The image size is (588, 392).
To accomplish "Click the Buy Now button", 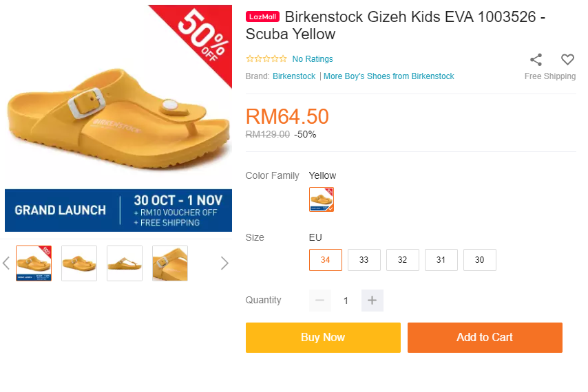I will pos(323,338).
